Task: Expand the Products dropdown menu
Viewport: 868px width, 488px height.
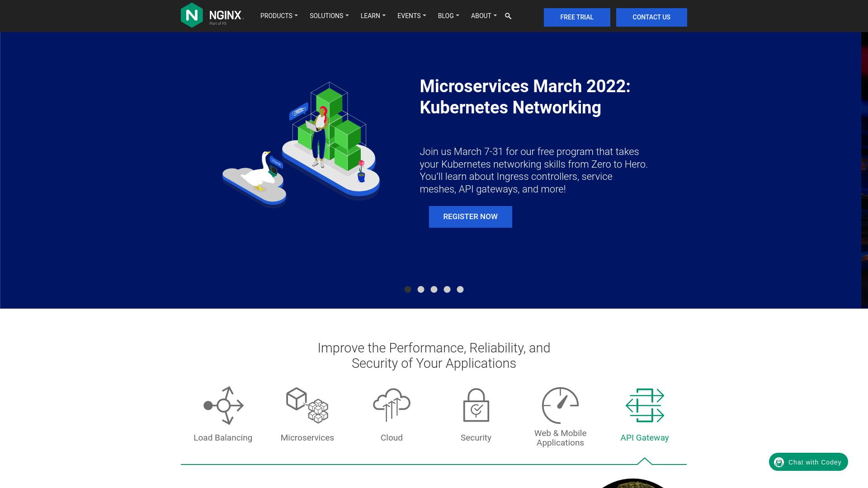Action: 279,16
